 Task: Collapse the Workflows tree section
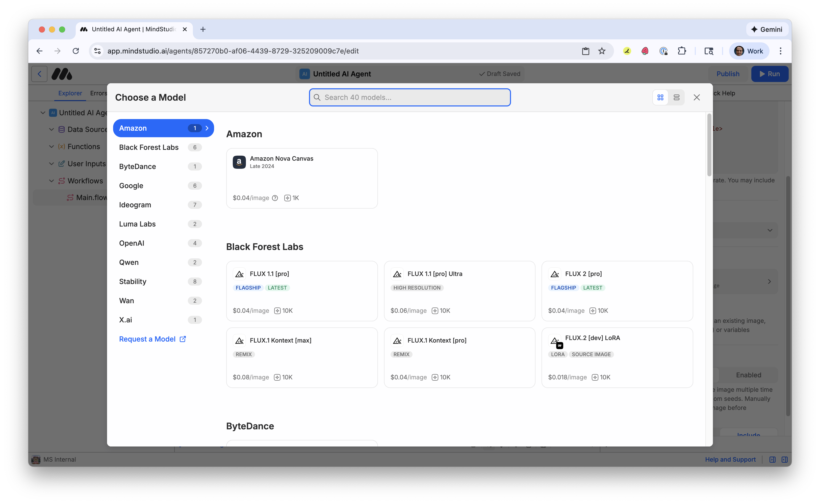(x=51, y=181)
